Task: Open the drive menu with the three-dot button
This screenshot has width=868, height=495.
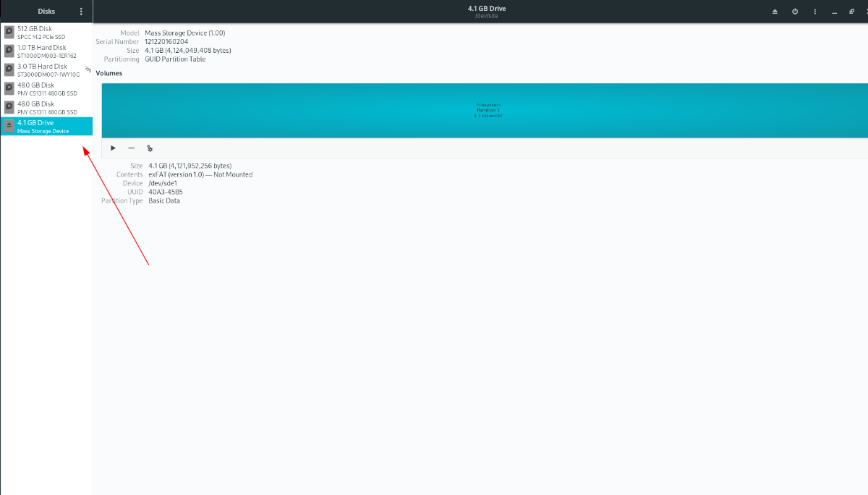Action: tap(814, 11)
